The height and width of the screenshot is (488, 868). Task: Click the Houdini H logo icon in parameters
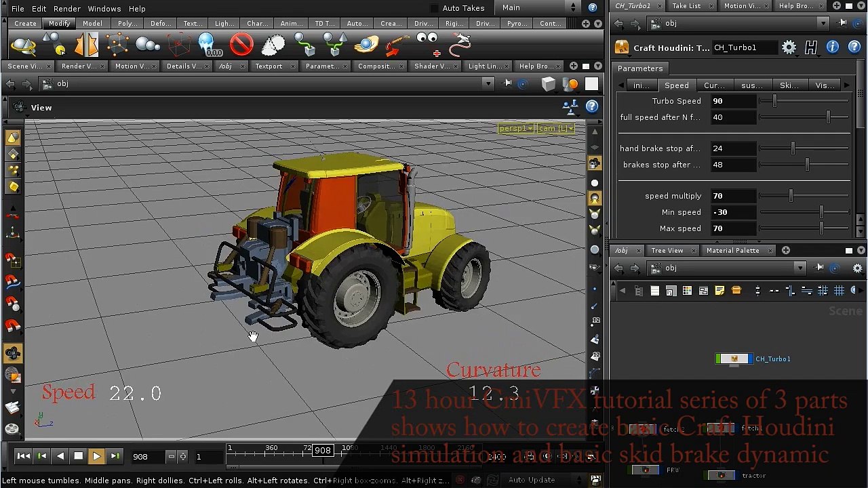811,47
